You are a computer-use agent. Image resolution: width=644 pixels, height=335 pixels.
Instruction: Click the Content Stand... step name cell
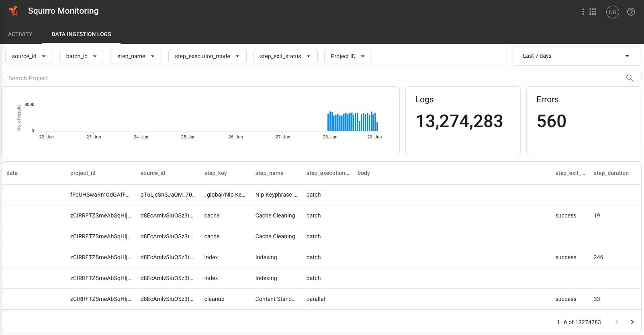point(275,299)
